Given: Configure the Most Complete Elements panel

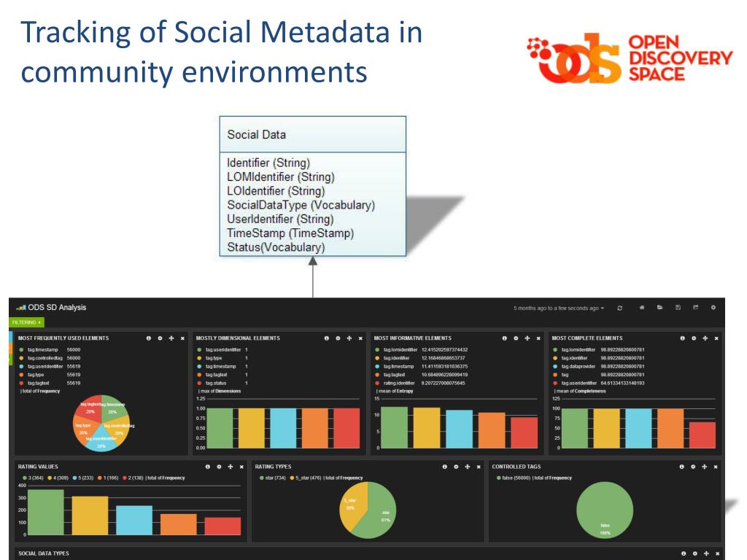Looking at the screenshot, I should tap(694, 338).
